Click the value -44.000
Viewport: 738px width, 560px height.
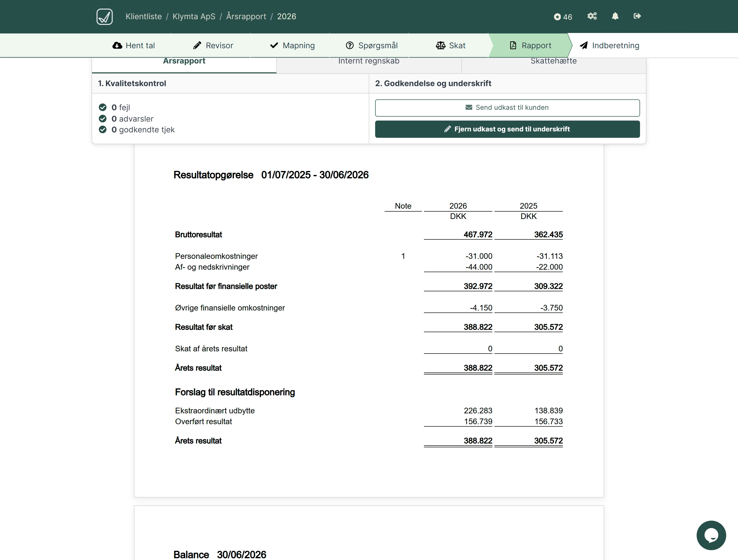click(479, 267)
